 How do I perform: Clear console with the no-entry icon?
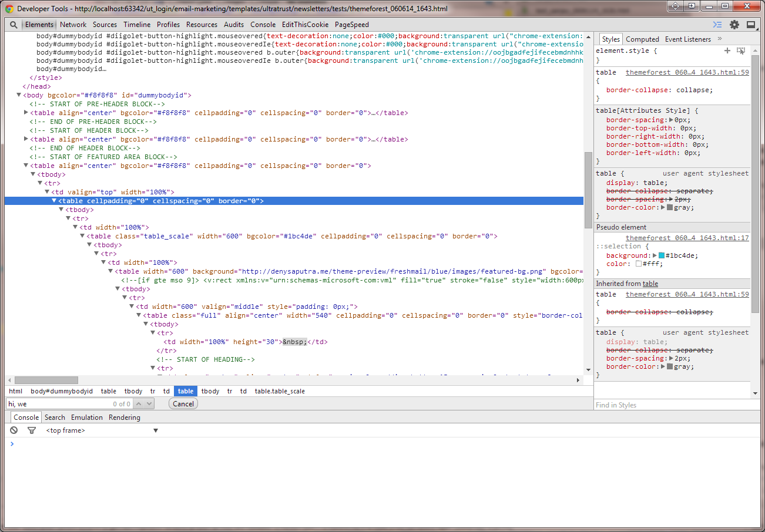tap(14, 430)
